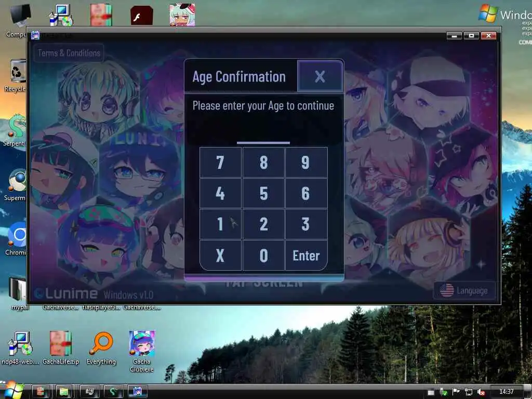Maximize the Gacha Club window
The width and height of the screenshot is (532, 399).
pyautogui.click(x=471, y=36)
